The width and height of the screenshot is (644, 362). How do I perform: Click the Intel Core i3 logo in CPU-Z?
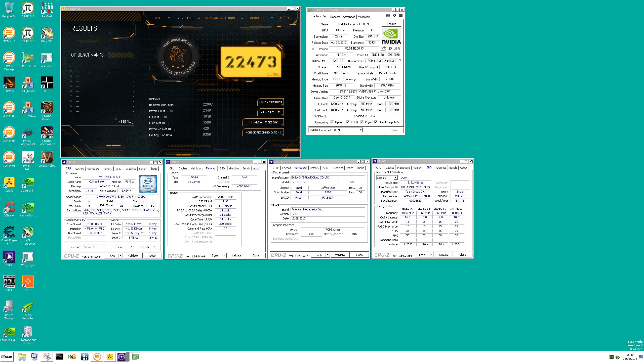pyautogui.click(x=148, y=184)
